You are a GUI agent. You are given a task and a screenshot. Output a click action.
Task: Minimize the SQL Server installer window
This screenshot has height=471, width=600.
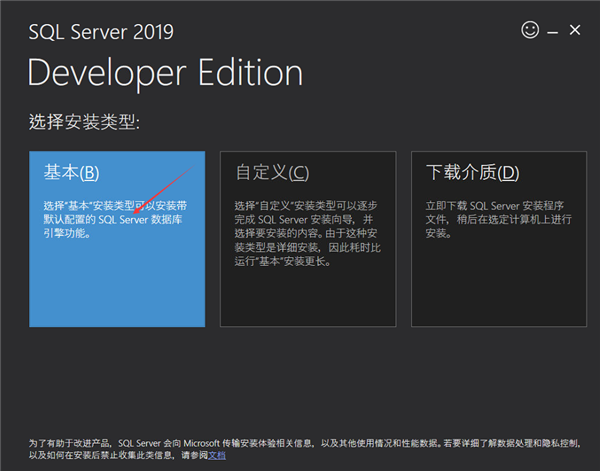pos(553,31)
